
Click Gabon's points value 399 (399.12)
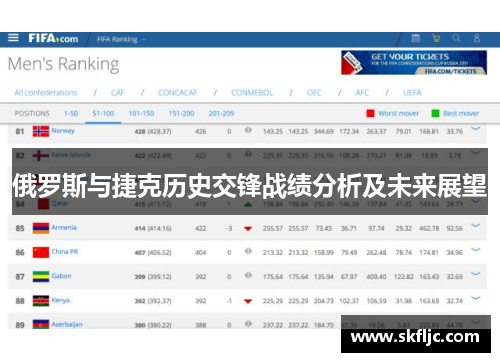tap(153, 277)
